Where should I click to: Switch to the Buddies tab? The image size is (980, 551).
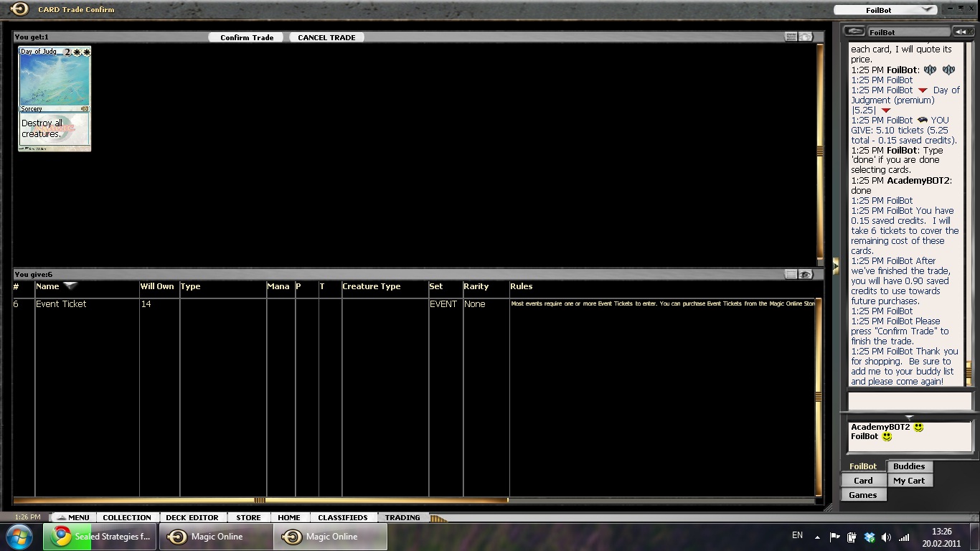tap(909, 466)
